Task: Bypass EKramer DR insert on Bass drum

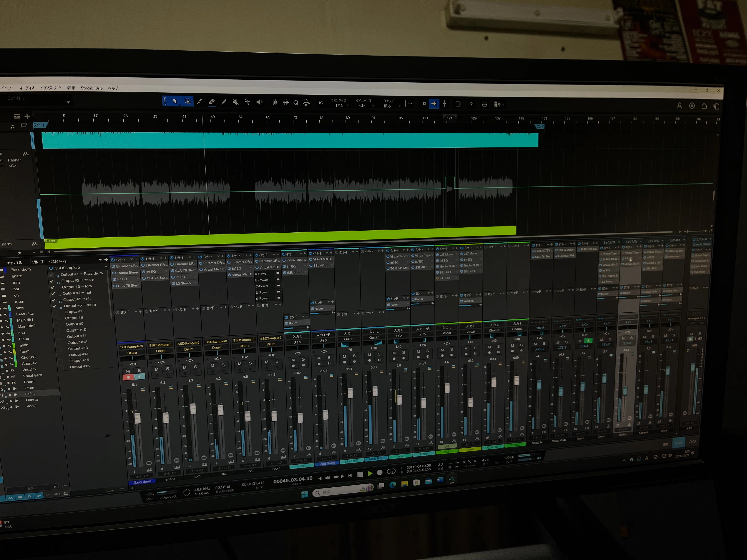Action: tap(113, 266)
